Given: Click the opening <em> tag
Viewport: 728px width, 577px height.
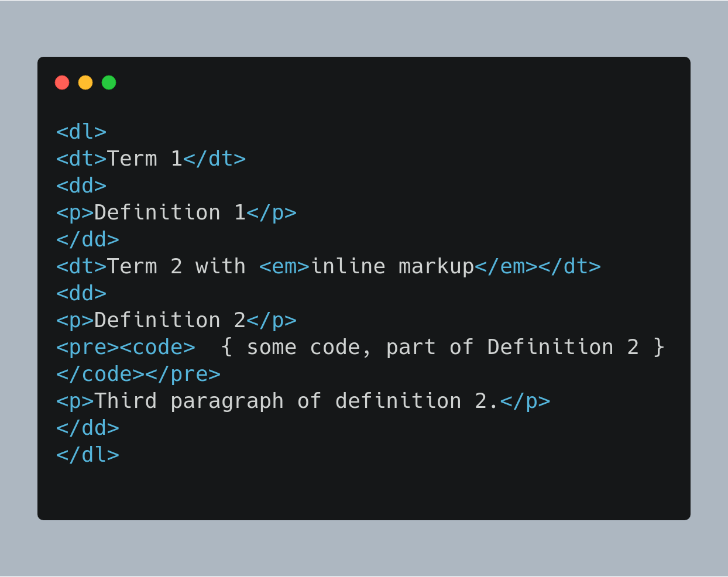Looking at the screenshot, I should [284, 266].
